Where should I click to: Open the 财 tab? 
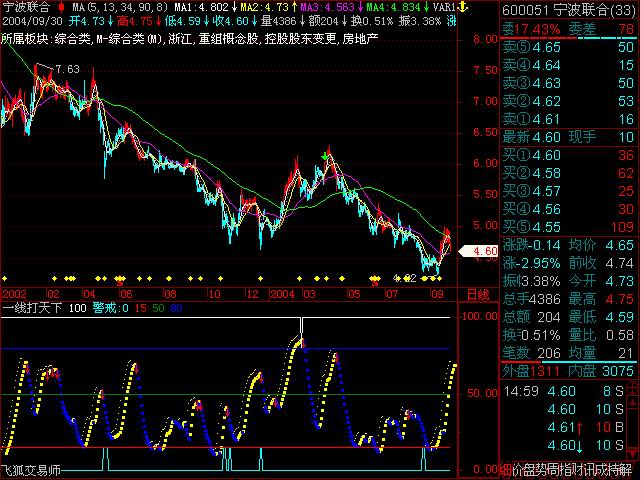pyautogui.click(x=577, y=470)
